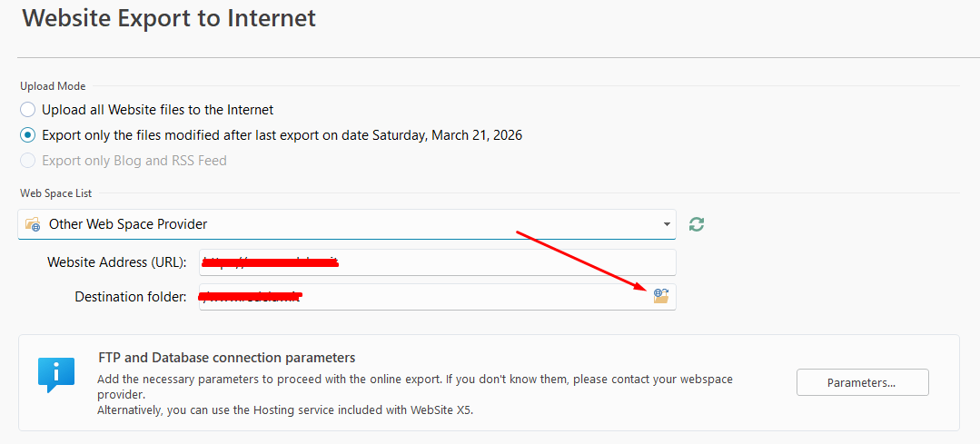Click the Upload Mode section label

pos(53,86)
